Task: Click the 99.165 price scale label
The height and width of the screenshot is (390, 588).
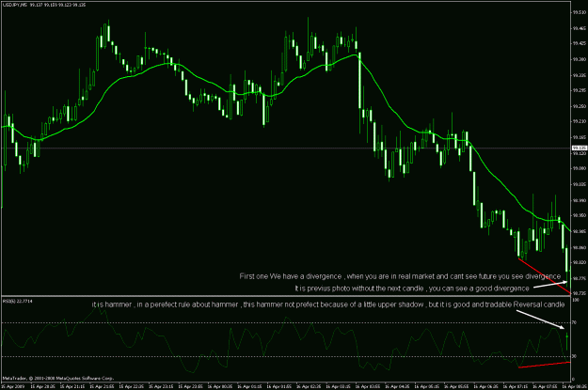Action: tap(580, 137)
